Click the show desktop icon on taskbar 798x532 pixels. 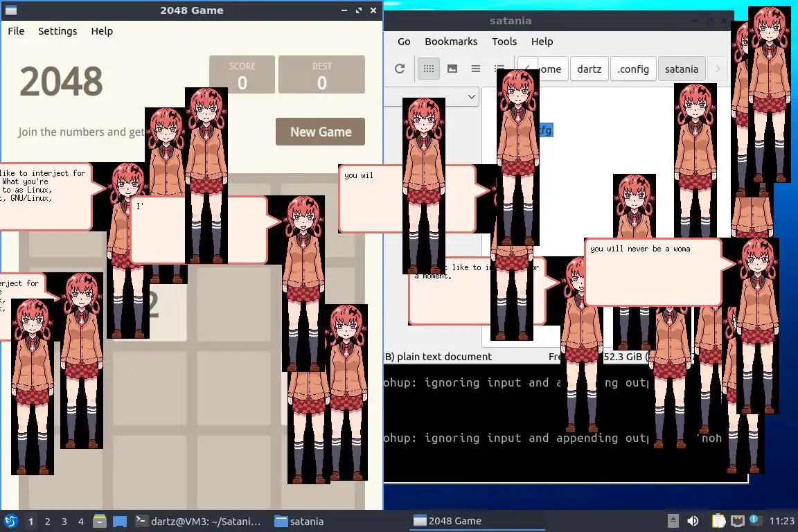tap(120, 522)
